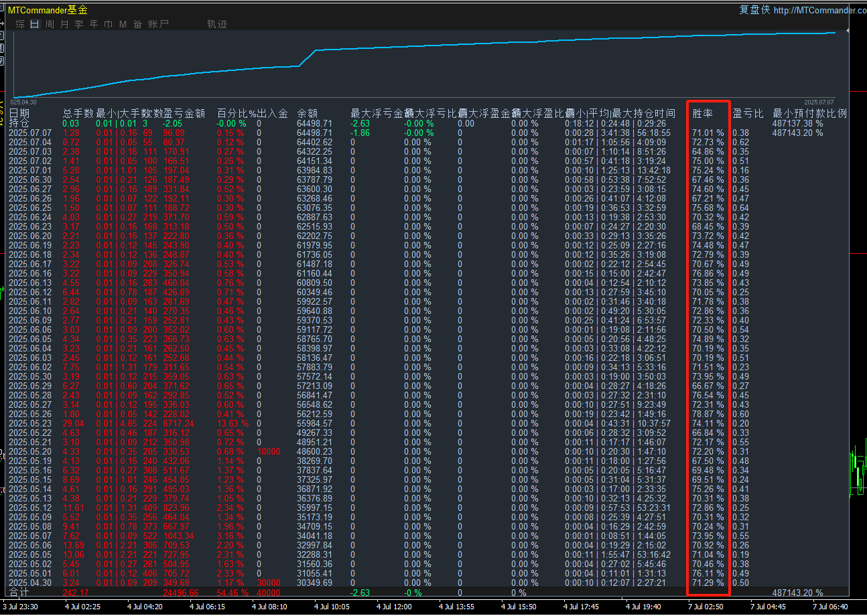Viewport: 867px width, 616px height.
Task: Select the 2025.05.23 date row
Action: 31,423
